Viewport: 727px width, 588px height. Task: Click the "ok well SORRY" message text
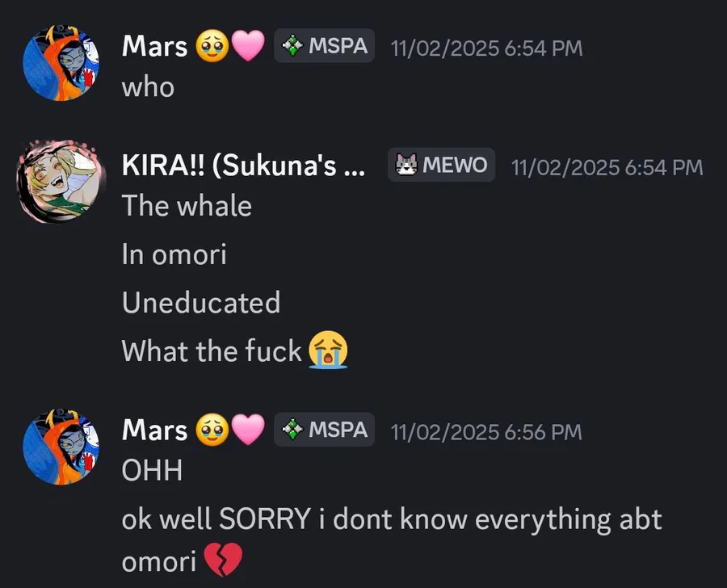(391, 519)
